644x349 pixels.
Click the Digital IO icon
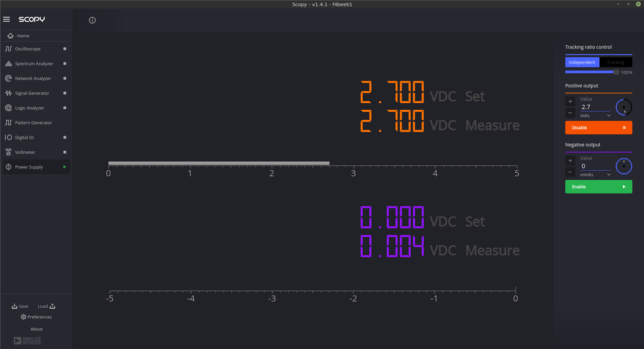[8, 137]
